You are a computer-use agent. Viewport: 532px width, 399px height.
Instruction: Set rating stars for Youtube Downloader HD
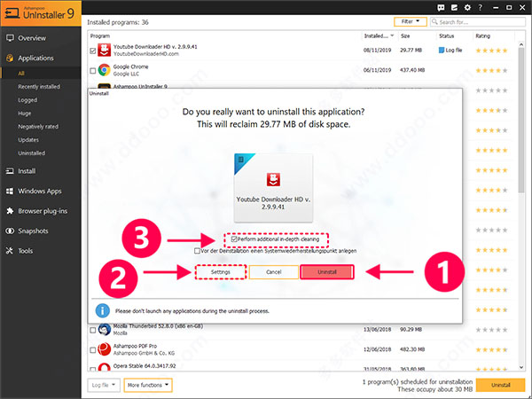491,51
